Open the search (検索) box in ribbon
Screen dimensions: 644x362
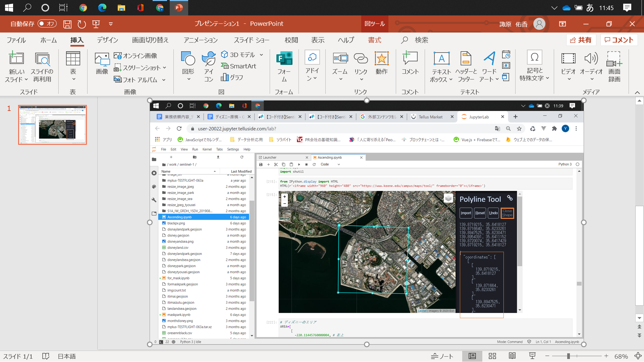(x=415, y=40)
